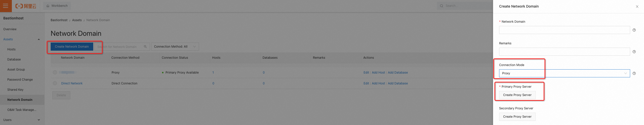The width and height of the screenshot is (644, 125).
Task: Select the radio button for Direct Network row
Action: click(55, 83)
